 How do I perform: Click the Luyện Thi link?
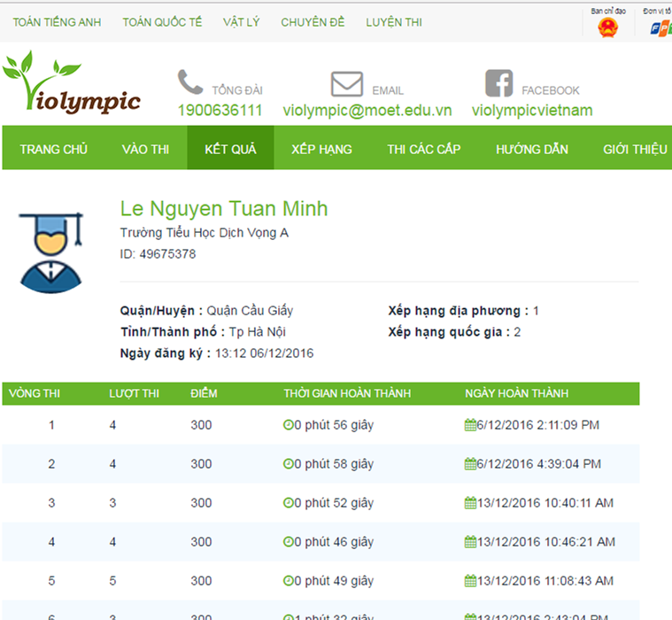pyautogui.click(x=394, y=22)
